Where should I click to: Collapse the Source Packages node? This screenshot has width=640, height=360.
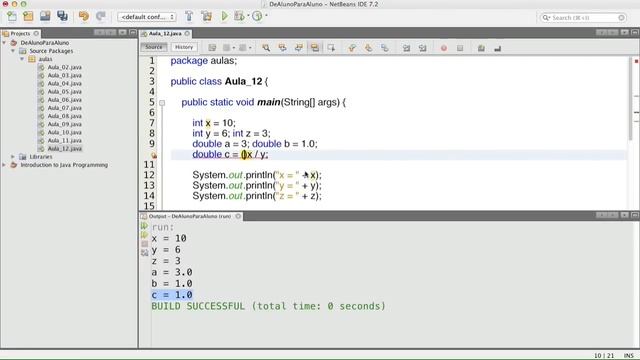[x=13, y=51]
